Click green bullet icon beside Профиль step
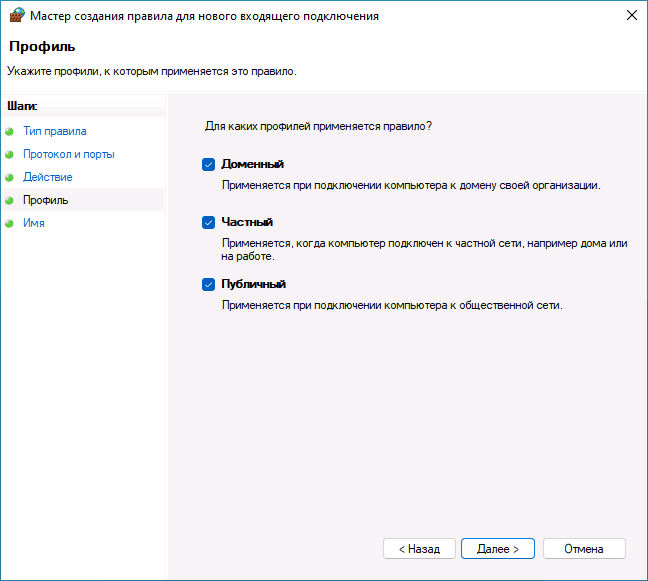 (x=10, y=200)
